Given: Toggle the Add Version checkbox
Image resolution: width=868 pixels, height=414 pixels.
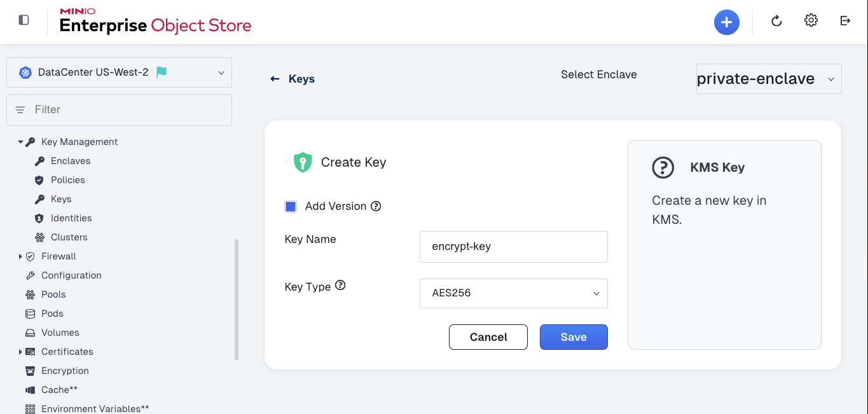Looking at the screenshot, I should point(291,207).
